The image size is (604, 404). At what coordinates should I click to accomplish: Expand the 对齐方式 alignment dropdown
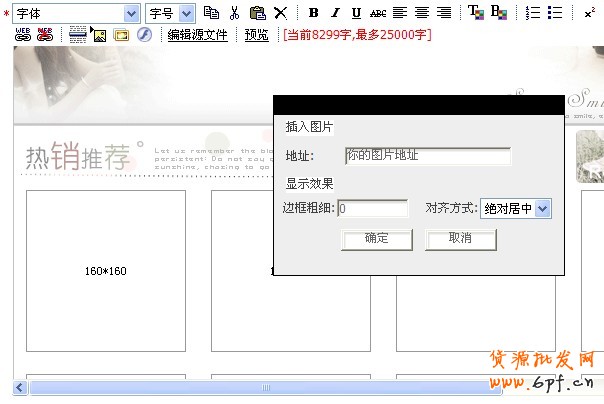coord(543,208)
